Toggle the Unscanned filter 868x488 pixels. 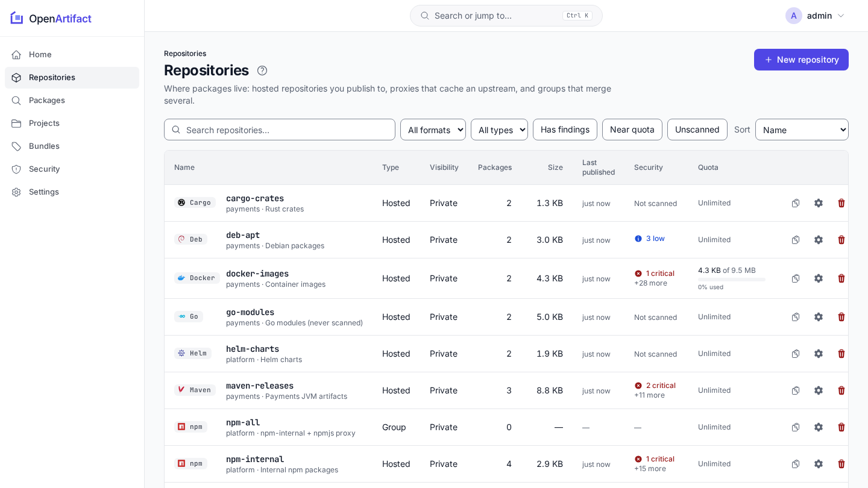(697, 130)
